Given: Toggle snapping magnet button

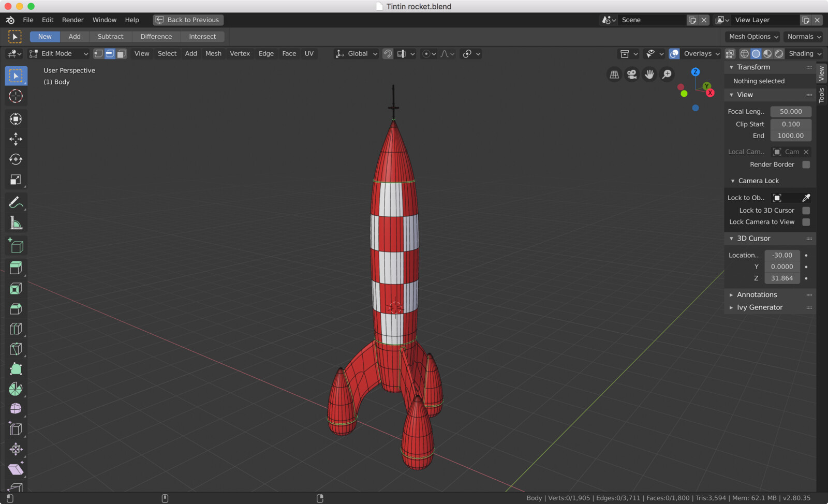Looking at the screenshot, I should coord(388,54).
